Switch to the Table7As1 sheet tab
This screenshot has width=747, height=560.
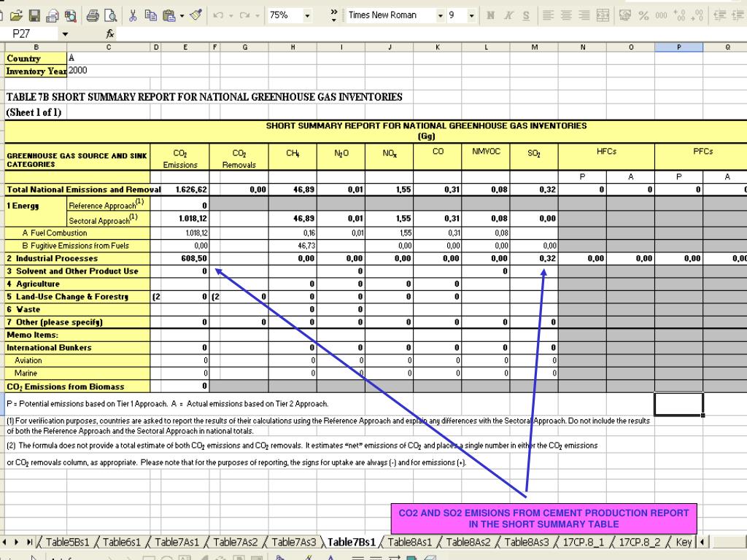click(x=177, y=542)
